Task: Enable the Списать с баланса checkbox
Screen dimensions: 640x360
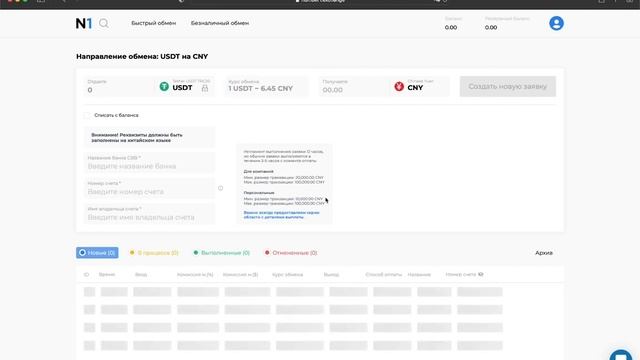Action: [x=87, y=115]
